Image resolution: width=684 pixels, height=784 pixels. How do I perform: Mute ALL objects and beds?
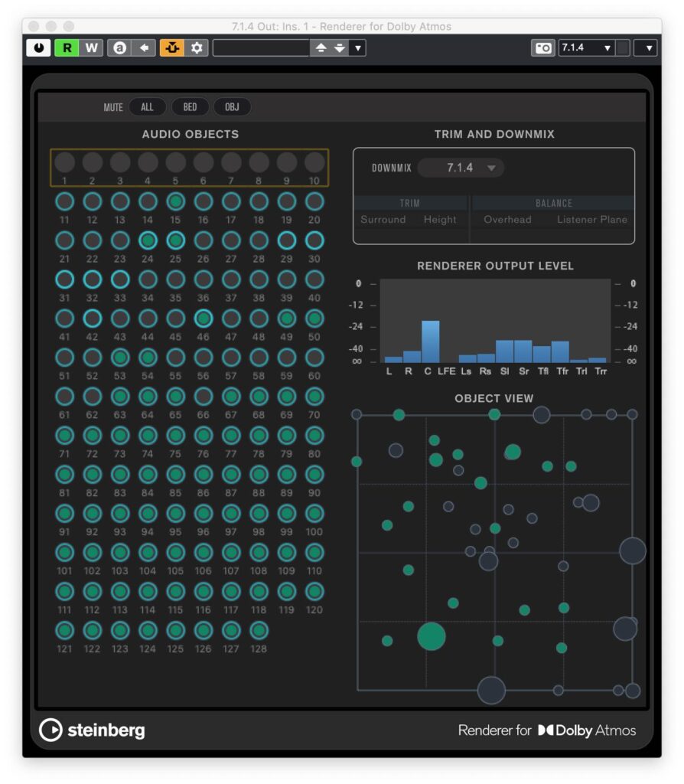[x=147, y=107]
